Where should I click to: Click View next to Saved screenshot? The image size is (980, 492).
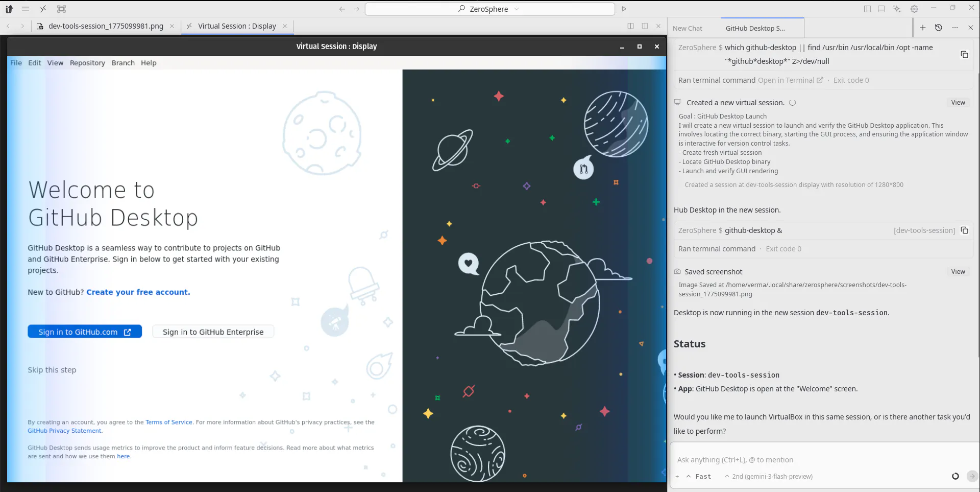[x=958, y=272]
